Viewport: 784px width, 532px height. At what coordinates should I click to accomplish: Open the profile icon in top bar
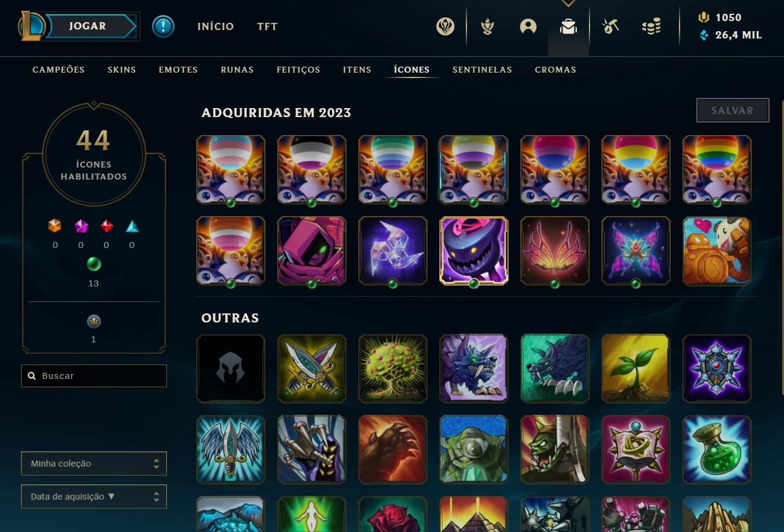pos(528,26)
